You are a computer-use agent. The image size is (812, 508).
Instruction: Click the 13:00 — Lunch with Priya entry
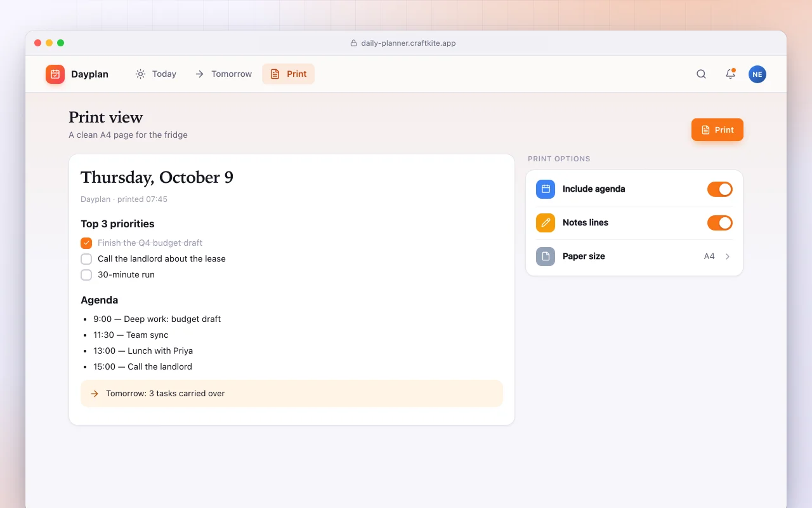tap(143, 351)
